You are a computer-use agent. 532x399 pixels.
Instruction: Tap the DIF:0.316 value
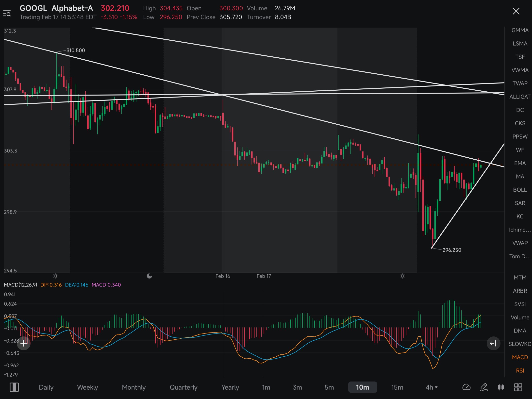coord(51,285)
